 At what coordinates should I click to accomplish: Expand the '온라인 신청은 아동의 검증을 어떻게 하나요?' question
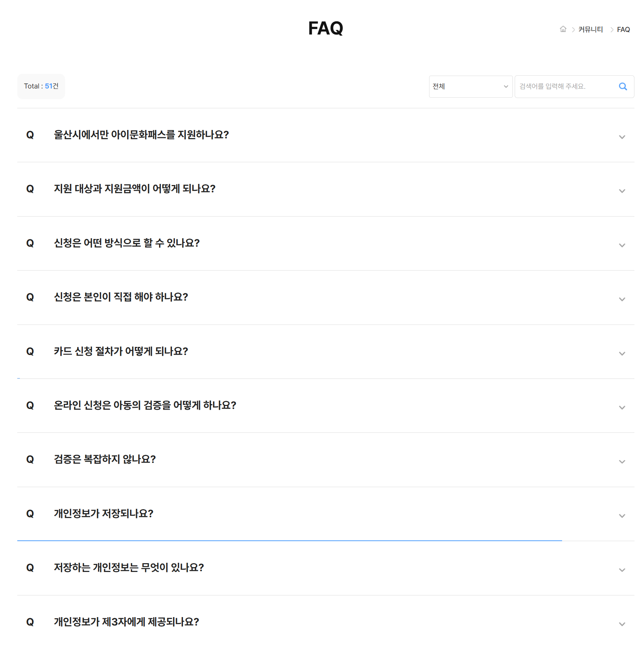tap(622, 407)
